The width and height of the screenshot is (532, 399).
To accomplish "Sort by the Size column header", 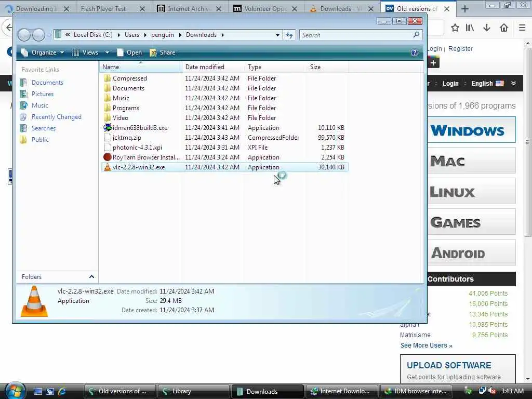I will point(327,67).
